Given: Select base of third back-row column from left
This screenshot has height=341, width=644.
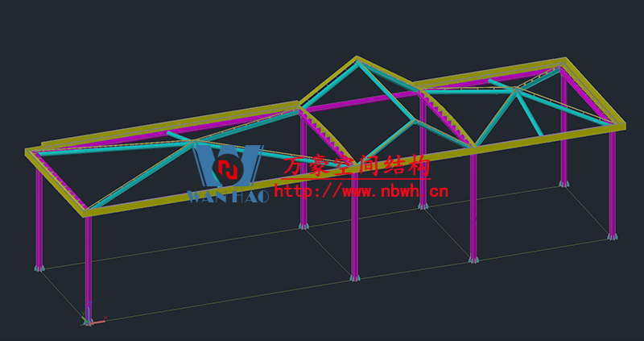Looking at the screenshot, I should [423, 206].
